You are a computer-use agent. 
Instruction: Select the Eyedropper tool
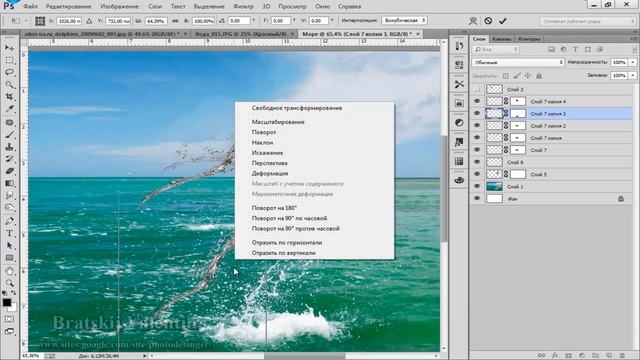pos(9,109)
